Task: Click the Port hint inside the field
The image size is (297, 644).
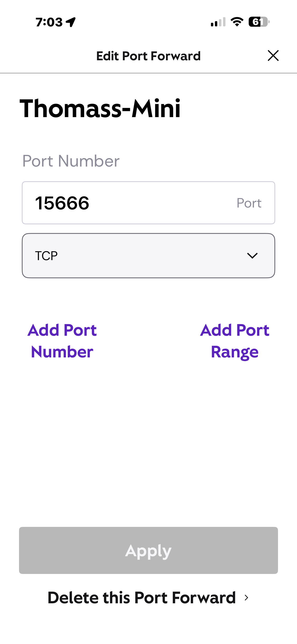Action: point(249,203)
